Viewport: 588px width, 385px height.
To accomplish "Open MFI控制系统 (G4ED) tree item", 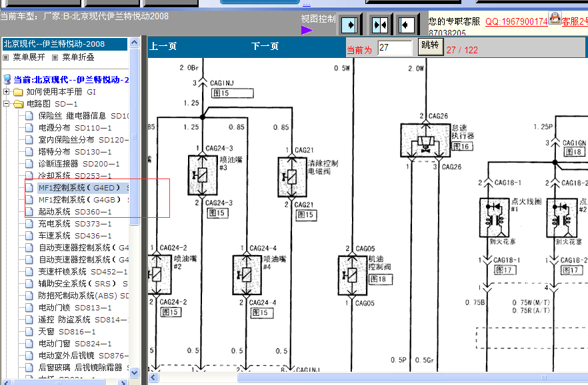I will click(79, 188).
